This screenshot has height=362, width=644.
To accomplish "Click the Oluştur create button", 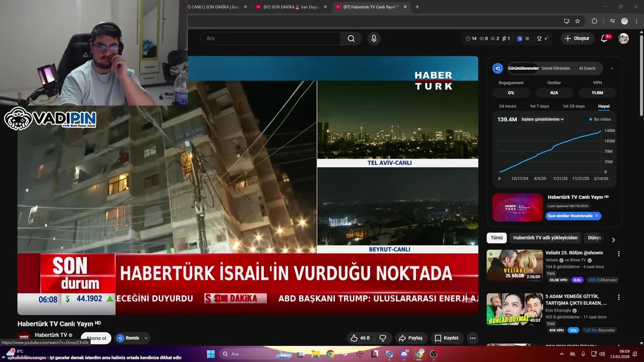I will point(578,38).
